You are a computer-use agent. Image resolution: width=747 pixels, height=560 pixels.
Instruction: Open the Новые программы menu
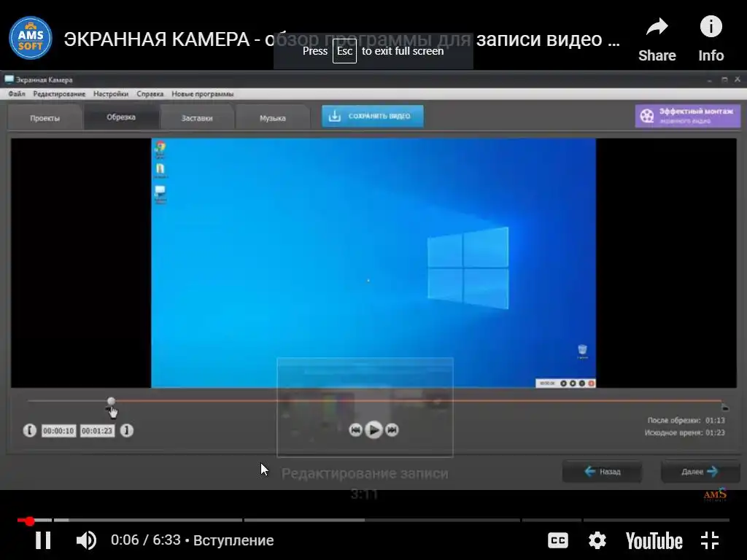(x=203, y=94)
